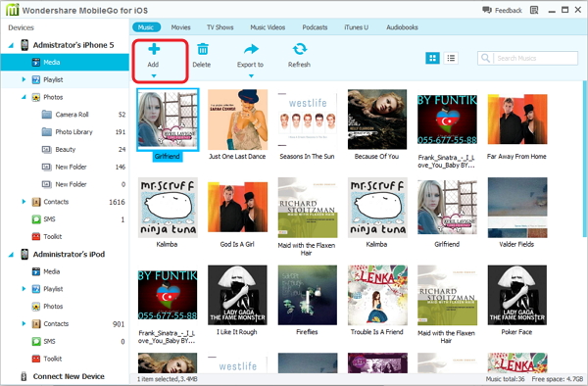Select the Poker Face album thumbnail

point(516,295)
